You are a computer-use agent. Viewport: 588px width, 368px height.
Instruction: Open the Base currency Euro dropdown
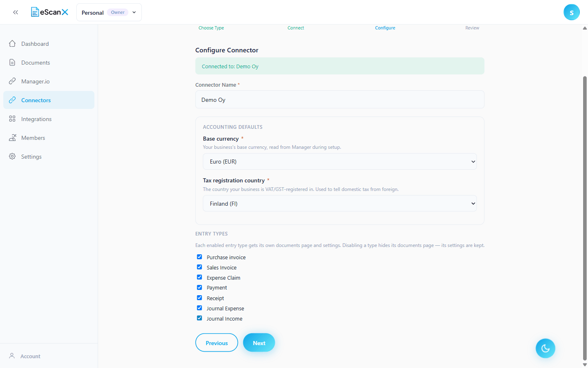340,162
